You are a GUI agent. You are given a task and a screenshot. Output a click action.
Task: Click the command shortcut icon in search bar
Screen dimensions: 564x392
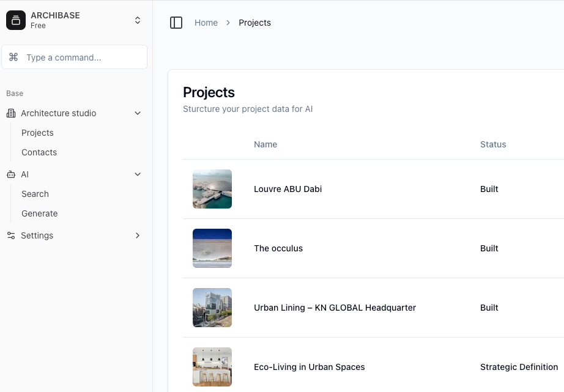(x=13, y=57)
